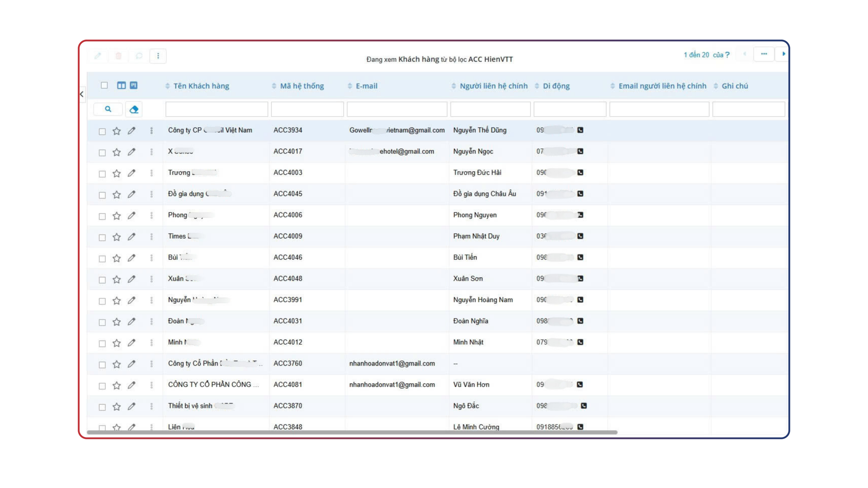868x488 pixels.
Task: Click the Tên Khách hàng filter input field
Action: tap(216, 109)
